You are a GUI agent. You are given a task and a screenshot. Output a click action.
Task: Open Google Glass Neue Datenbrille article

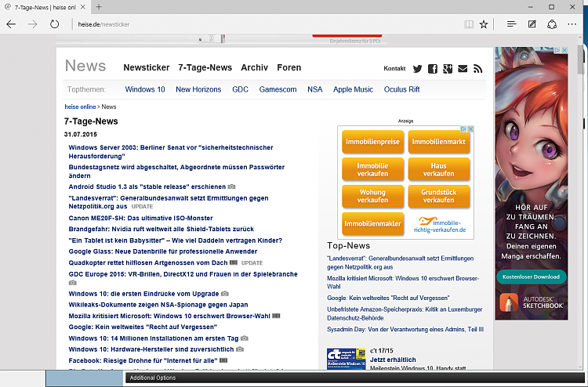(163, 251)
